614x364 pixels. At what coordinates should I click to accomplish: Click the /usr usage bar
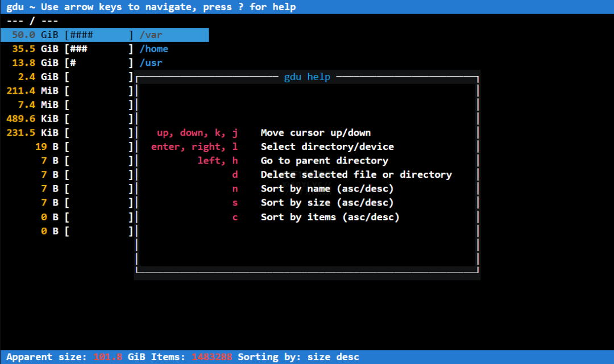click(x=99, y=63)
